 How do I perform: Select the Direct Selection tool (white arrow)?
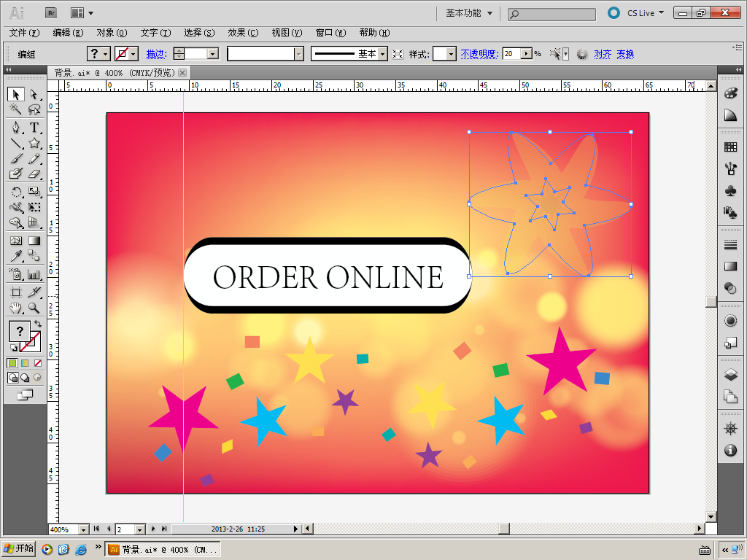(x=34, y=94)
